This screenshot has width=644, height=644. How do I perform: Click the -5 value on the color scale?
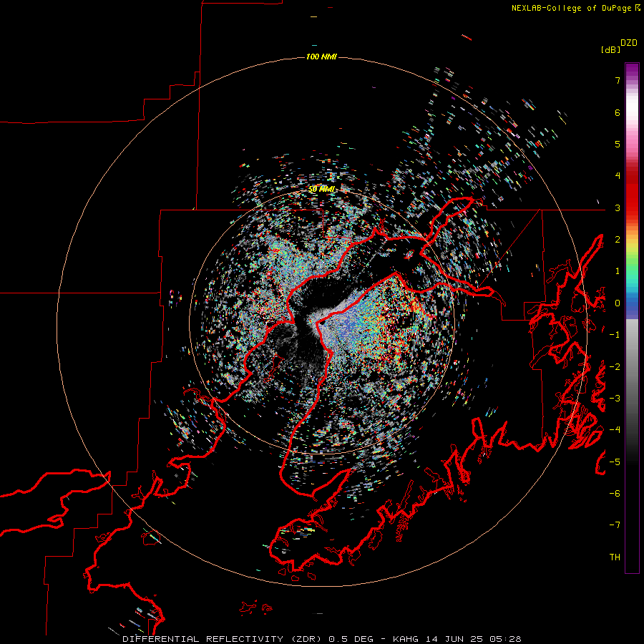(x=615, y=462)
